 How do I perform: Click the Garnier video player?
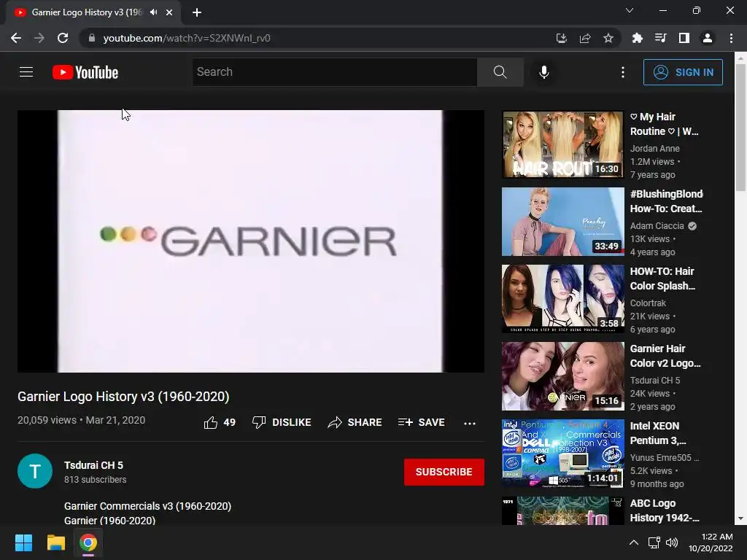pos(251,241)
